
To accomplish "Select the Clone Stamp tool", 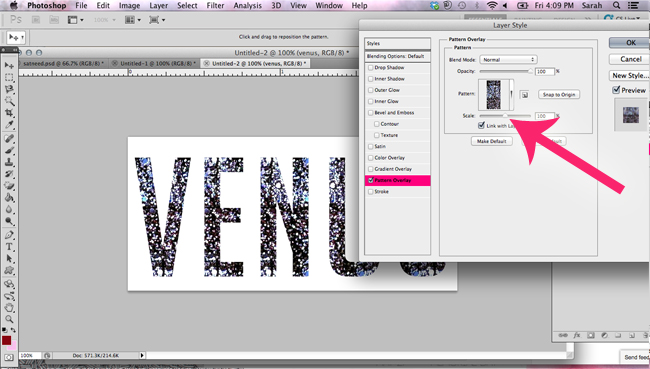I will pos(9,162).
